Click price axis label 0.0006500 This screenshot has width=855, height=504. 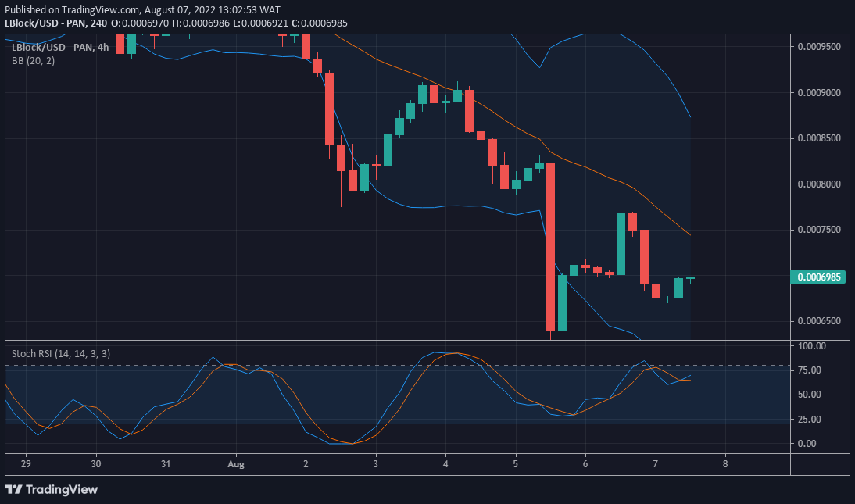pos(819,321)
